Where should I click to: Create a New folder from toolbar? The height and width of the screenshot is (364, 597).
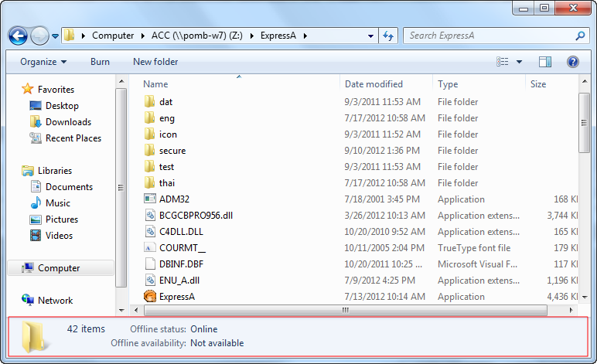click(x=155, y=62)
